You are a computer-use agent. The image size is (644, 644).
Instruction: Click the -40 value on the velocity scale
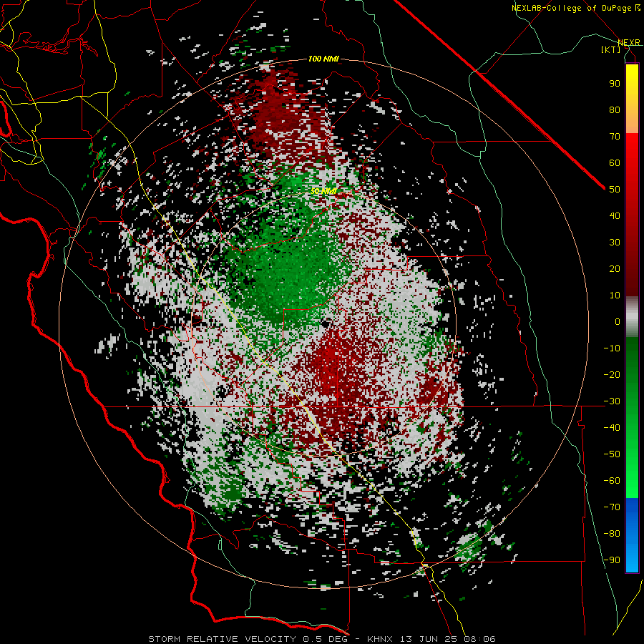pos(612,428)
